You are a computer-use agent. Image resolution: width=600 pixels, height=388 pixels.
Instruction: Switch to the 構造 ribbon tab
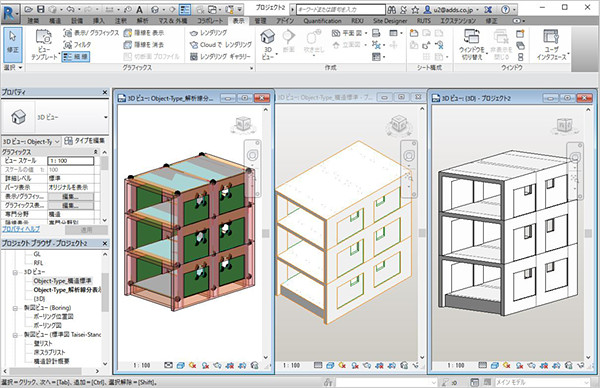(55, 21)
